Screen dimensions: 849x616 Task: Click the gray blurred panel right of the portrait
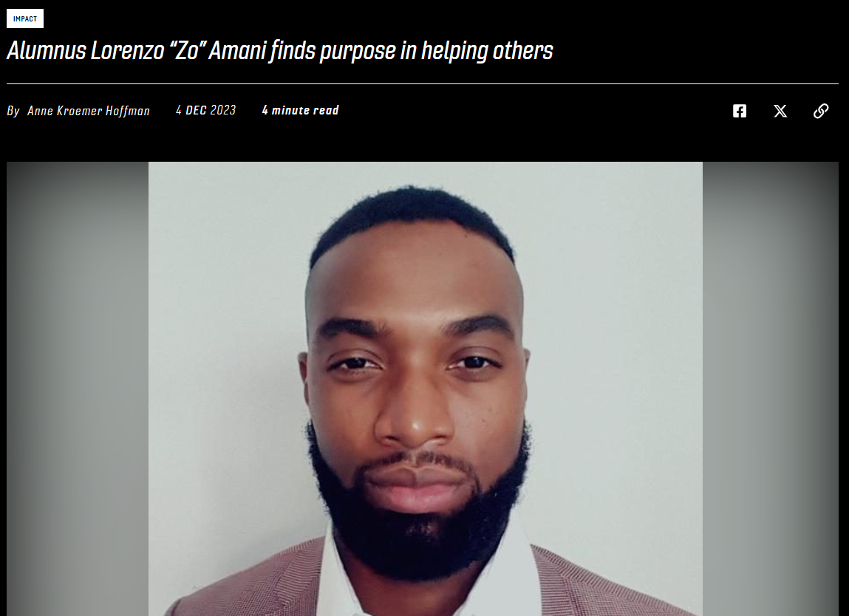(771, 389)
